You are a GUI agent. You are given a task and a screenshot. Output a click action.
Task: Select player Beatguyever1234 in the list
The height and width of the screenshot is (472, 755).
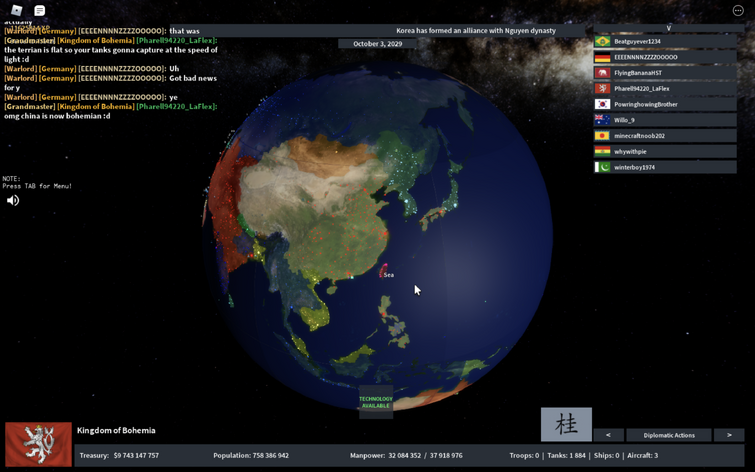665,41
